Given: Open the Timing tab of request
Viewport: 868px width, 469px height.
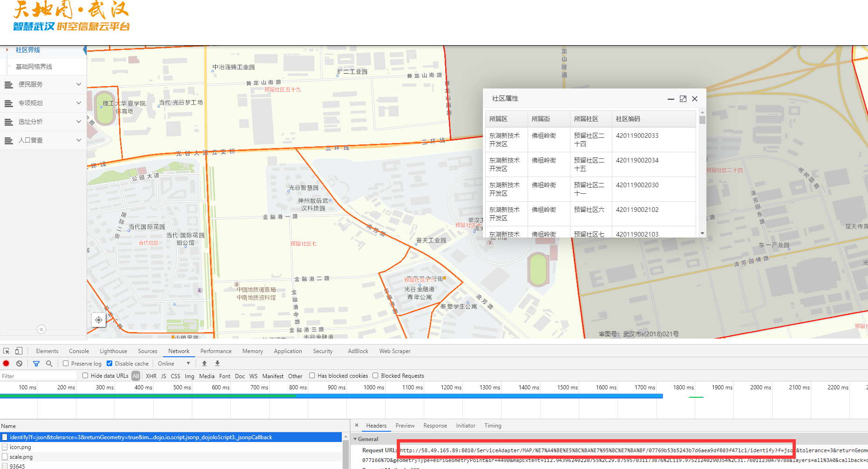Looking at the screenshot, I should [x=493, y=426].
